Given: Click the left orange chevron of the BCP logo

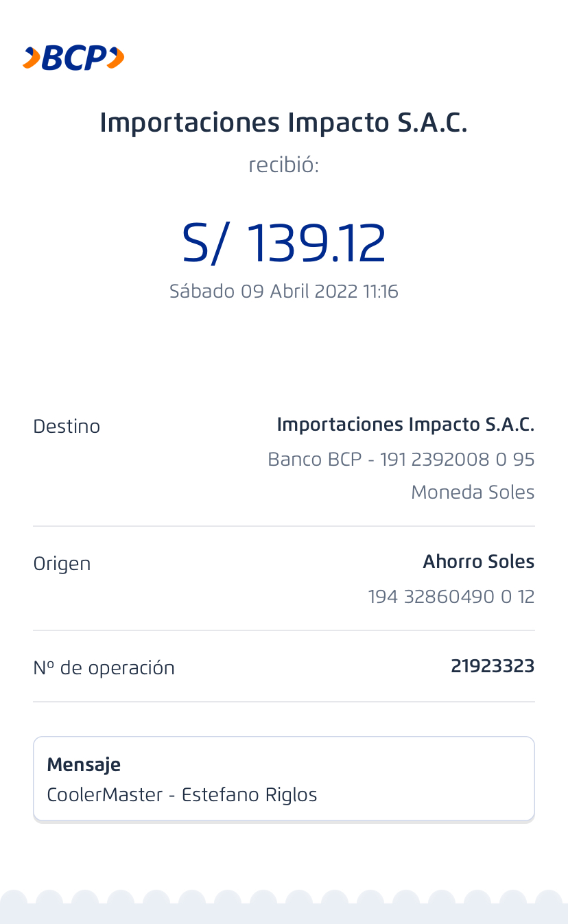Looking at the screenshot, I should [x=30, y=58].
